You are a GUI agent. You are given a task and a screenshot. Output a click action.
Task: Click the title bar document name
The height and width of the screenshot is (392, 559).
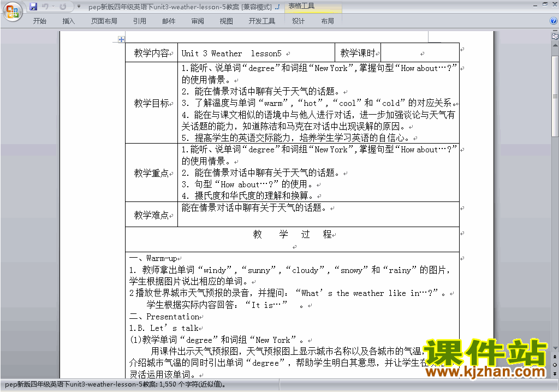tap(180, 7)
